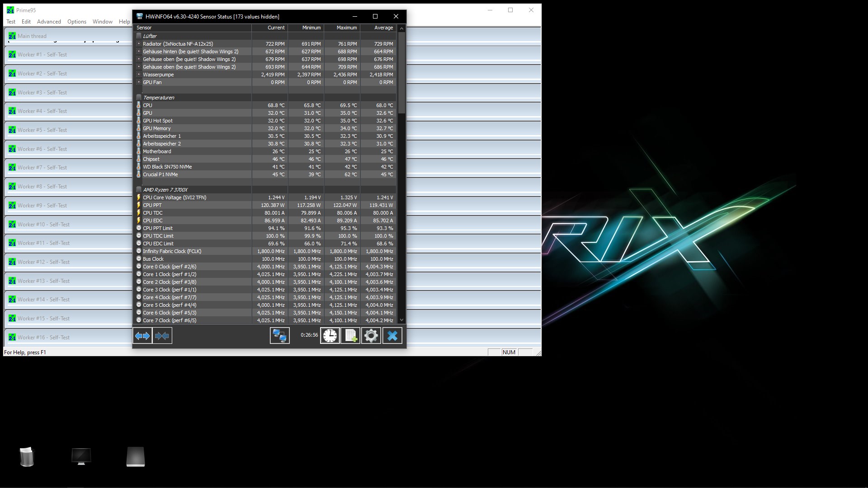Click the Maximum column header
868x488 pixels.
point(346,28)
